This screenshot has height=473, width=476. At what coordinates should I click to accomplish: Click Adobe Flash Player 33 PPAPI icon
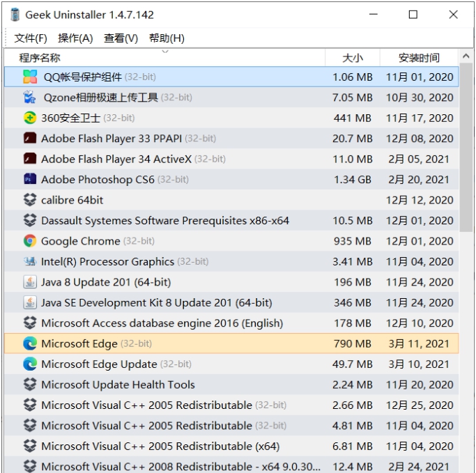[x=30, y=138]
